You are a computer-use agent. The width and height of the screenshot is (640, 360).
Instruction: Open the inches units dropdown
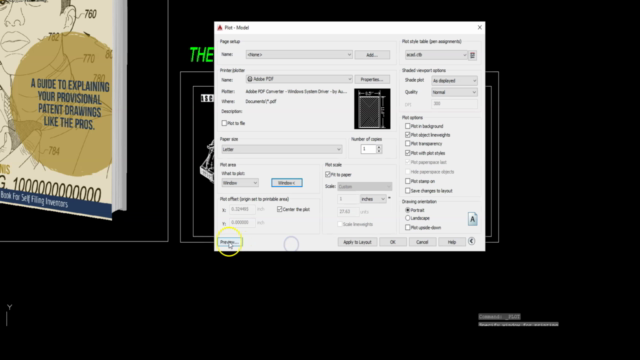373,199
